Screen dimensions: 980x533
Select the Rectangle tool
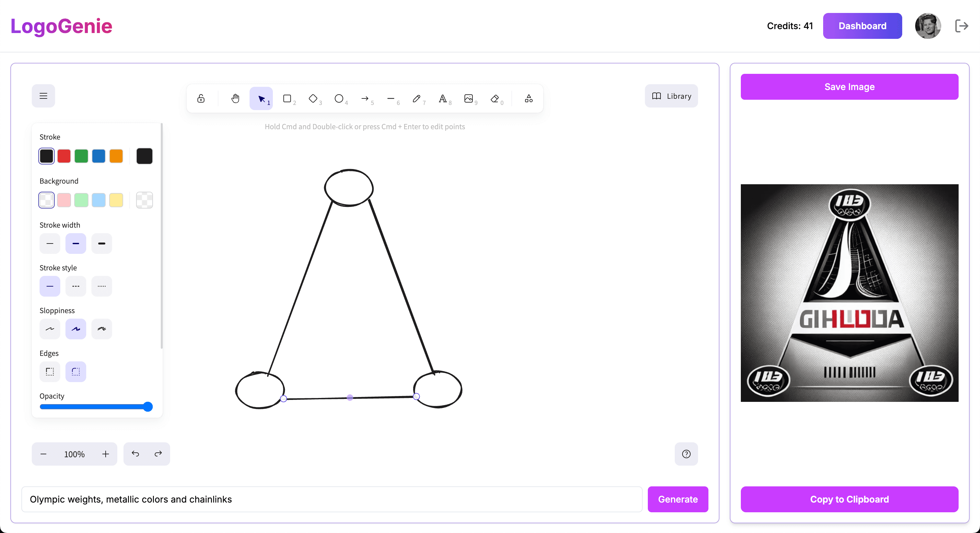[287, 98]
